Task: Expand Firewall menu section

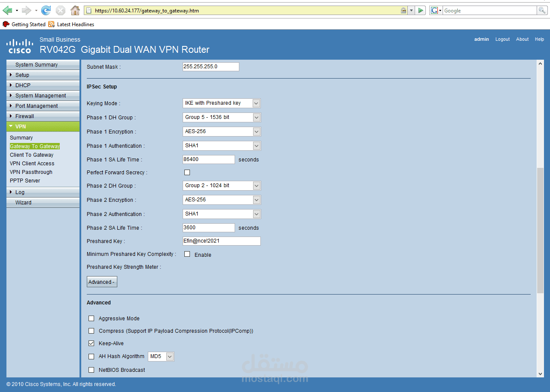Action: pos(43,116)
